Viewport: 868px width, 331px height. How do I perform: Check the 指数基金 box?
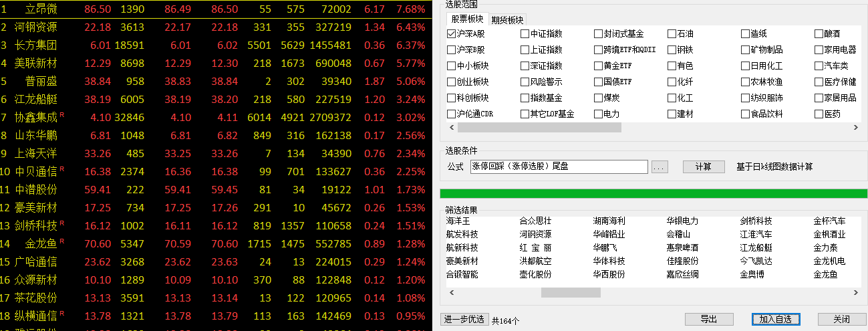(x=525, y=98)
